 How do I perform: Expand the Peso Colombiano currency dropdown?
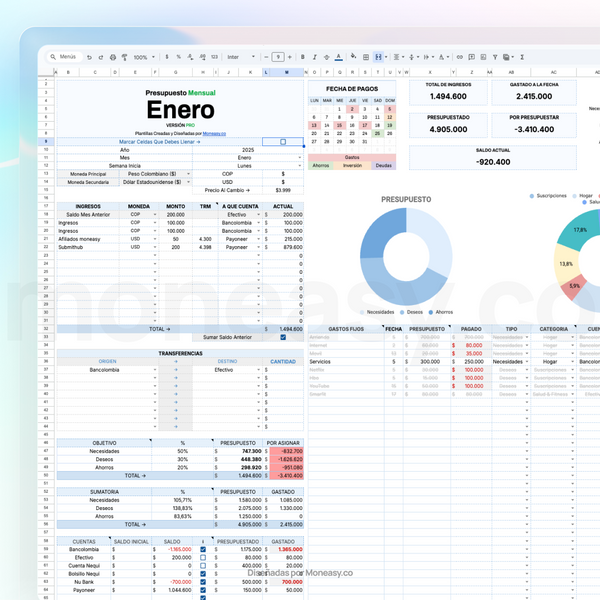point(189,174)
